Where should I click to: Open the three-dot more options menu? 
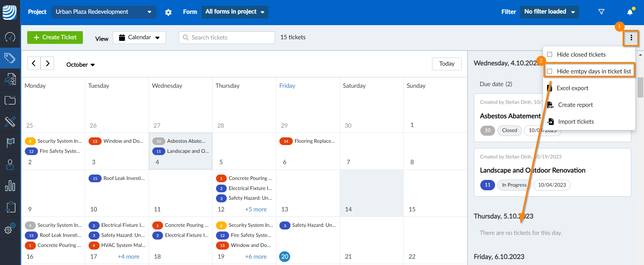(x=631, y=38)
